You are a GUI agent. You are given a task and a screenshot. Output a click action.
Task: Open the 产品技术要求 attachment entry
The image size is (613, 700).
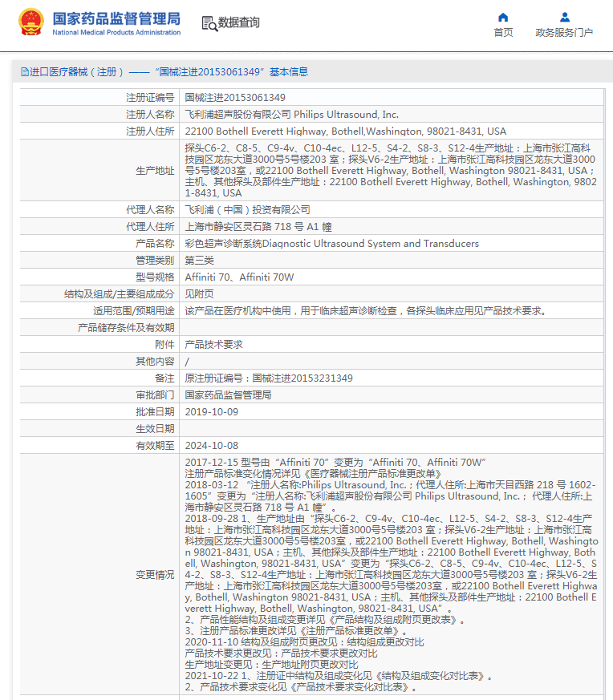(213, 344)
